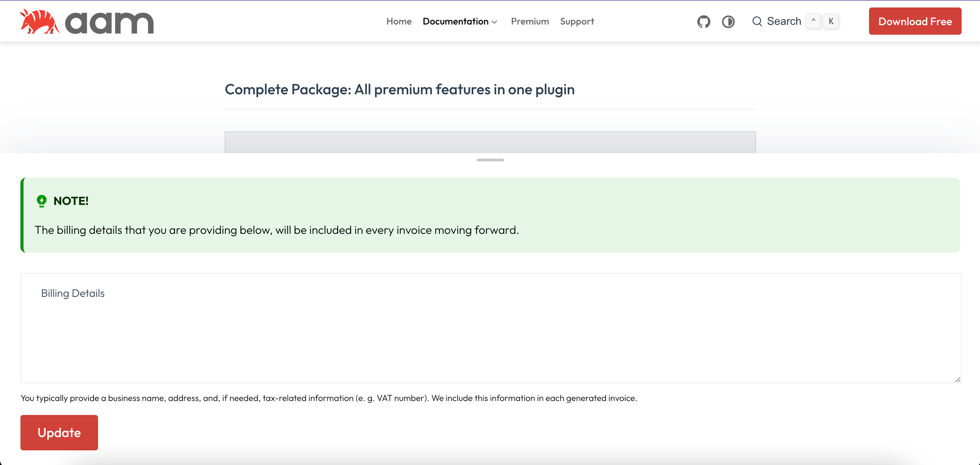Image resolution: width=980 pixels, height=465 pixels.
Task: Click the caret shortcut key badge
Action: point(813,21)
